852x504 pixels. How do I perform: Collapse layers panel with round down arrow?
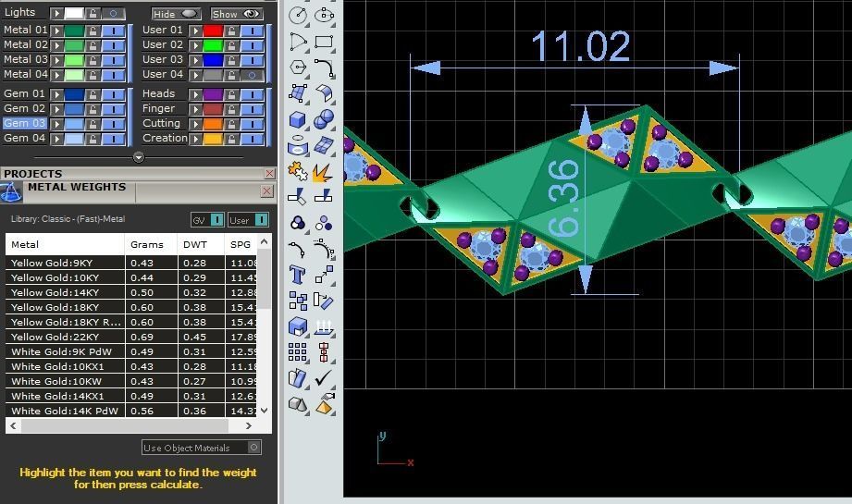[x=139, y=157]
